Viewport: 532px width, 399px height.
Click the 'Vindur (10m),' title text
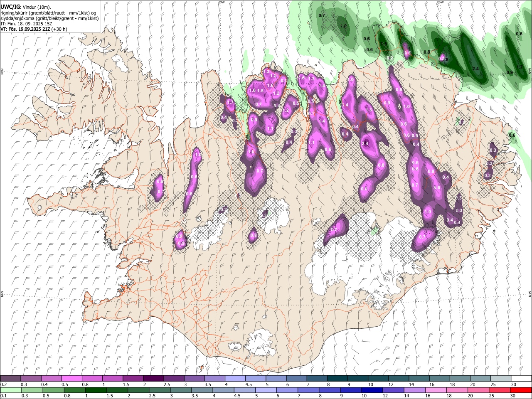point(36,7)
